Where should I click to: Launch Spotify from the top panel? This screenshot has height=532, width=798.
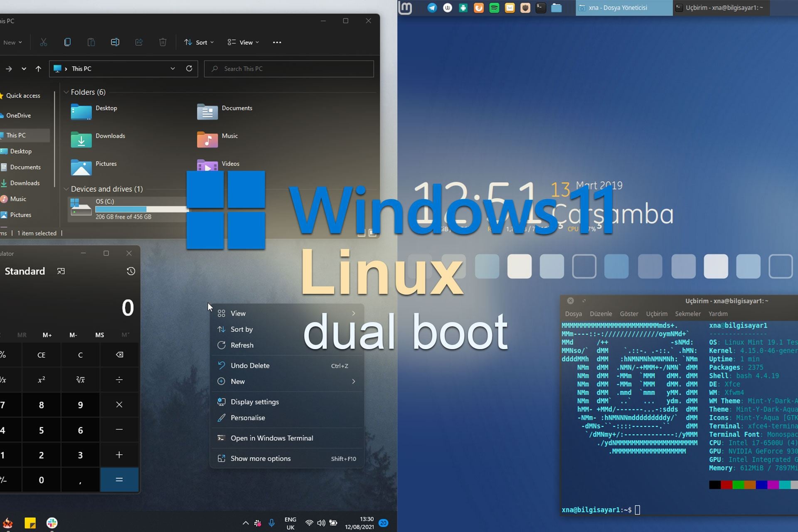tap(494, 7)
